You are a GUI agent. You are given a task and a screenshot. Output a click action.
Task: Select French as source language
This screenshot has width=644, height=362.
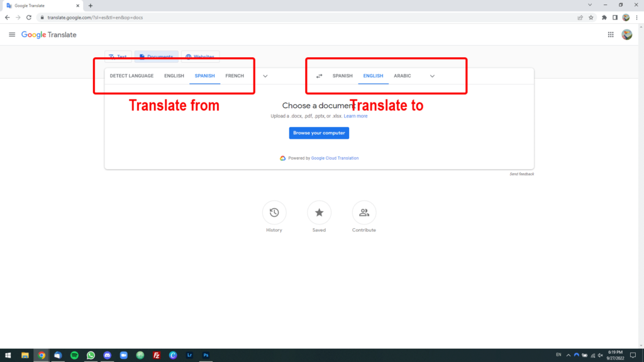coord(235,76)
